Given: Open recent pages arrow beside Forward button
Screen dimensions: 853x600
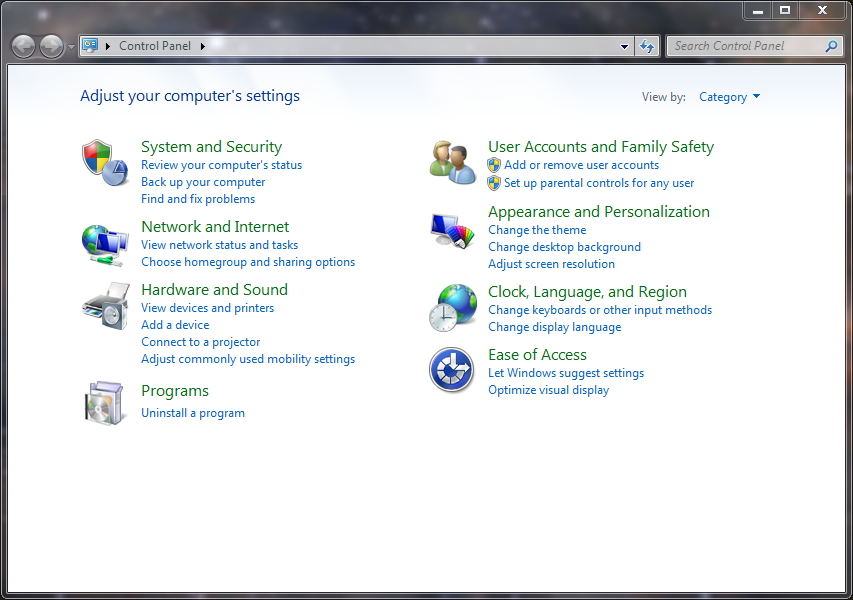Looking at the screenshot, I should click(x=71, y=47).
